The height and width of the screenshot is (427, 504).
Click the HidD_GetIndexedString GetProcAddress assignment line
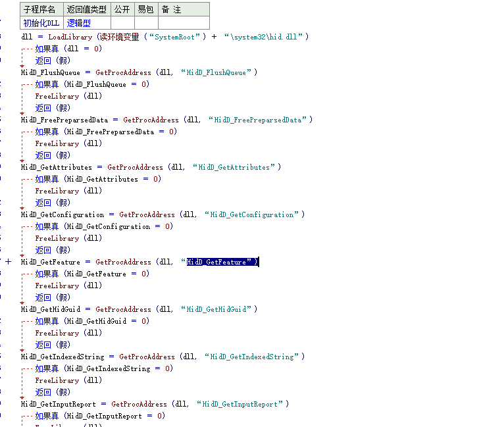pos(163,357)
